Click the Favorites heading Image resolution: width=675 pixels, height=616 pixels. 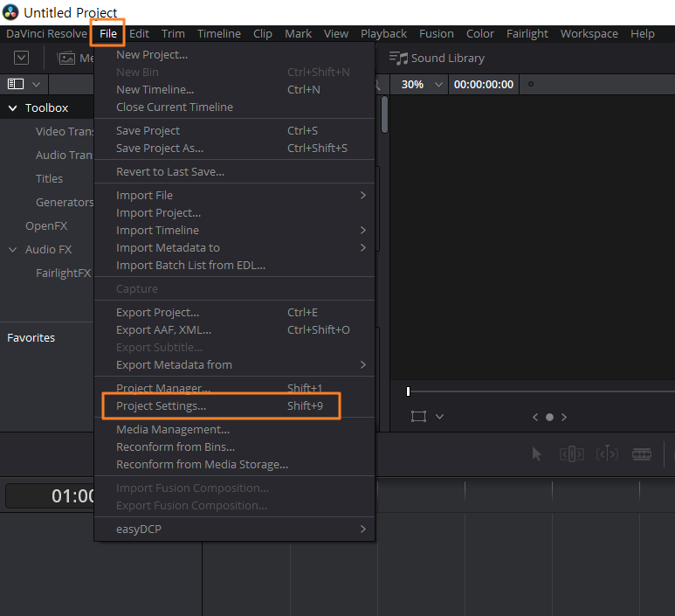tap(31, 338)
